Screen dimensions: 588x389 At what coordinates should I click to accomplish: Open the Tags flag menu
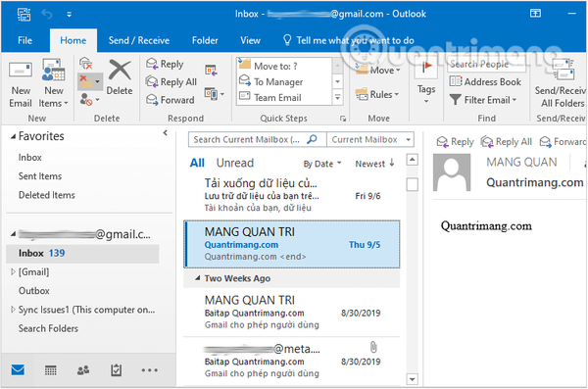426,81
